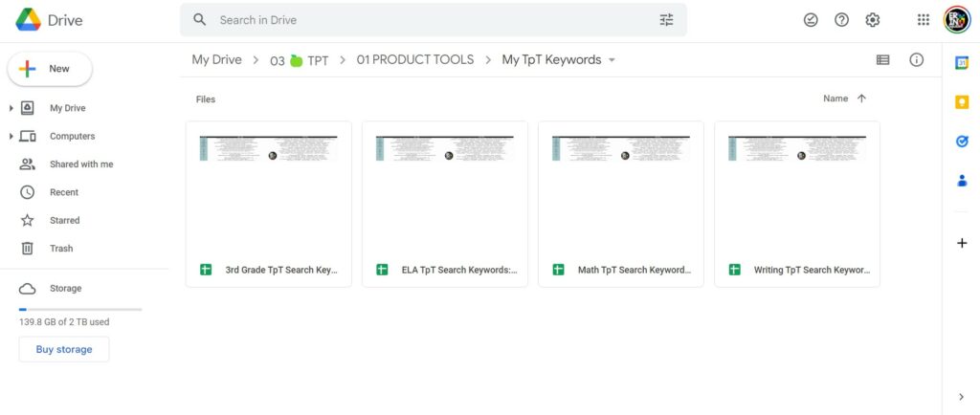Open Google Tasks side panel
The image size is (980, 415).
coord(963,142)
